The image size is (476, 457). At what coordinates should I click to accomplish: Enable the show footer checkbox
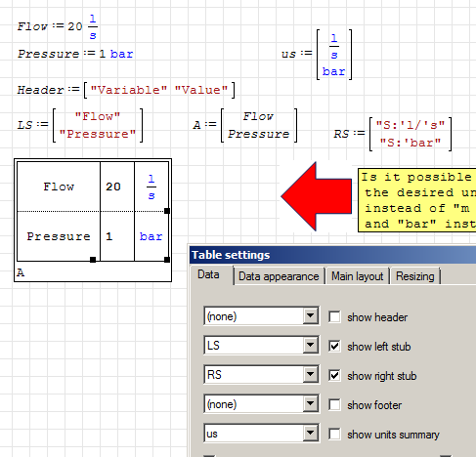tap(334, 405)
